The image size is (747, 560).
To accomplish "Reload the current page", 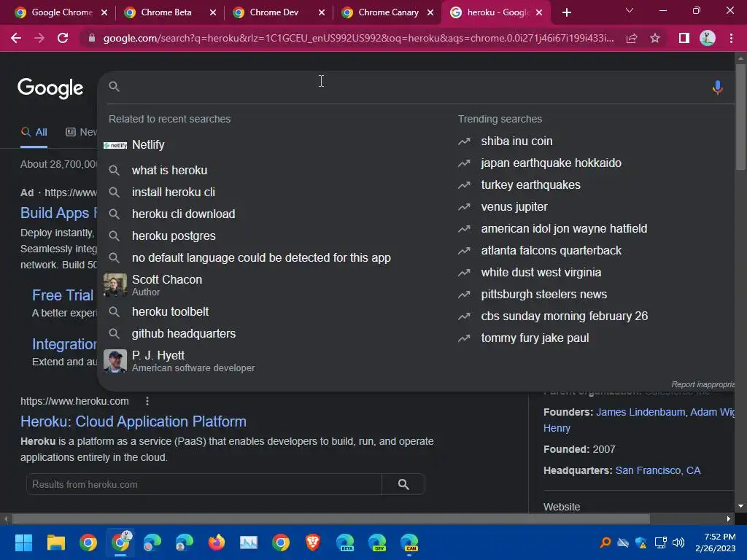I will click(63, 38).
